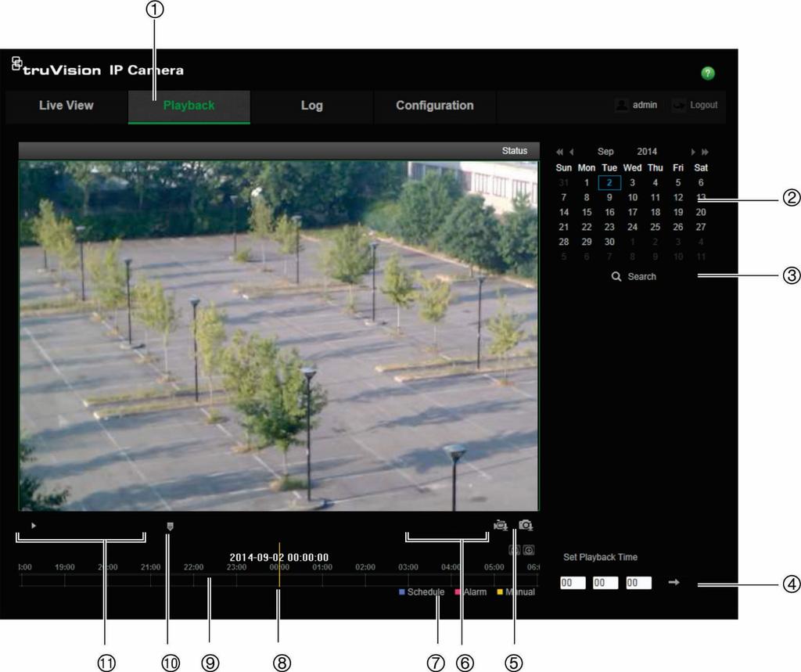Click the yellow Manual legend square
This screenshot has height=672, width=801.
(500, 591)
